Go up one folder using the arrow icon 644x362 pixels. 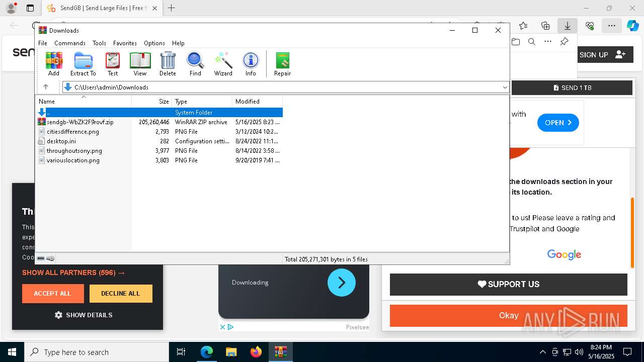46,87
